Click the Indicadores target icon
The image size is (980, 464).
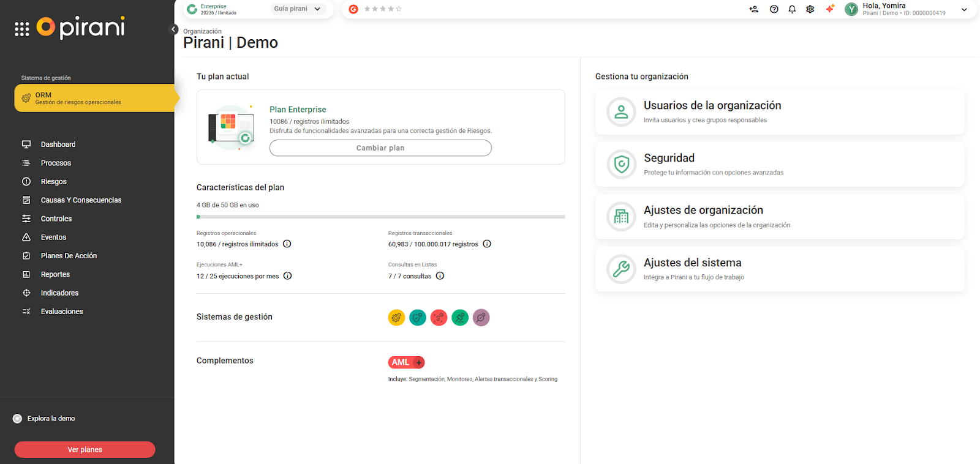26,293
